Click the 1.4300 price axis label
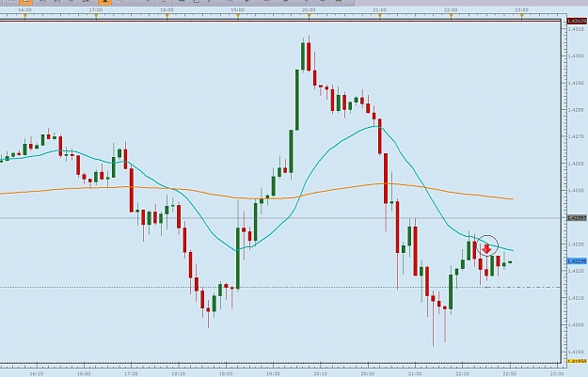Viewport: 588px width, 377px height. 576,55
